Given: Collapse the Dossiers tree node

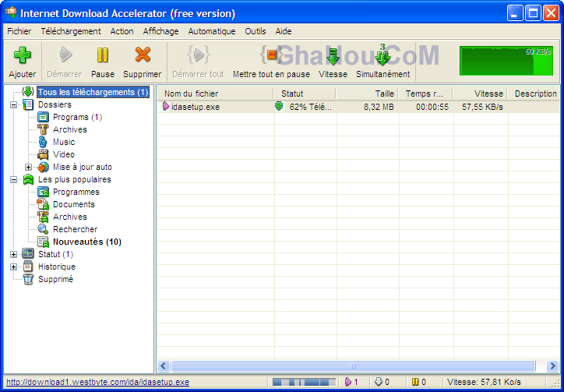Looking at the screenshot, I should tap(14, 104).
